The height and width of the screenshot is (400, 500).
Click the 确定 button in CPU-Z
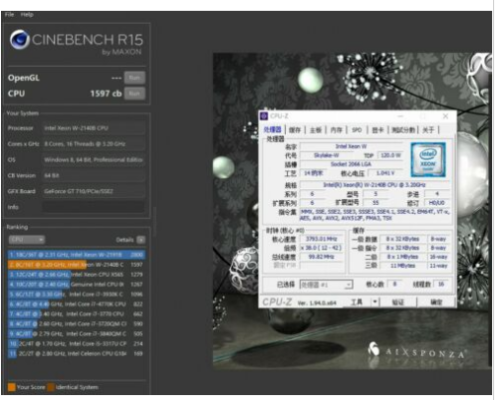[436, 302]
